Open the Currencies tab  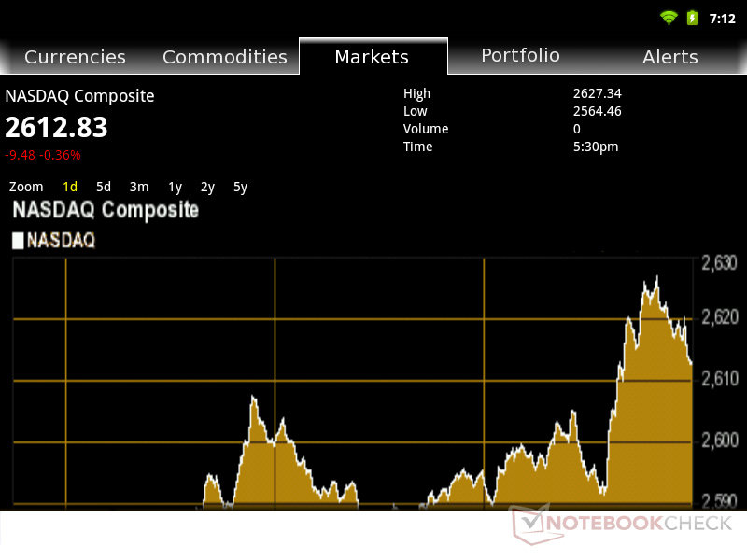[75, 57]
